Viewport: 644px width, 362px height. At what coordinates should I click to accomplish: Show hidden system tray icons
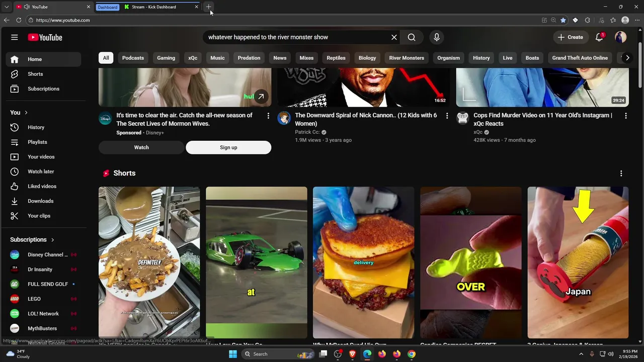click(x=581, y=354)
